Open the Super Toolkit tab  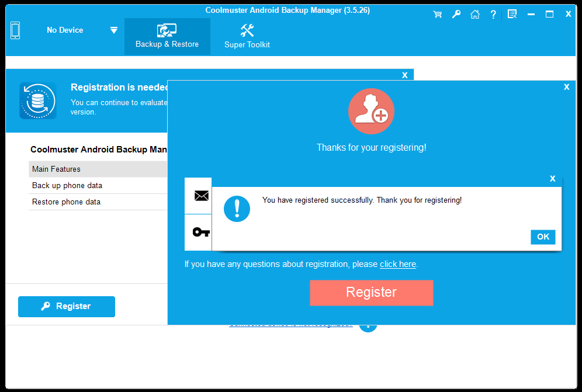click(247, 36)
